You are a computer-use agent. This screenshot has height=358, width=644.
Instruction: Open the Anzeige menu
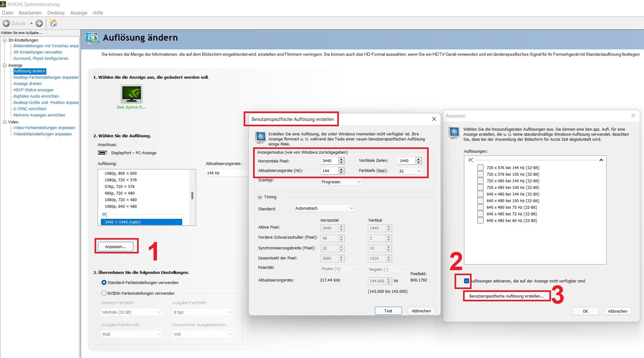coord(79,13)
